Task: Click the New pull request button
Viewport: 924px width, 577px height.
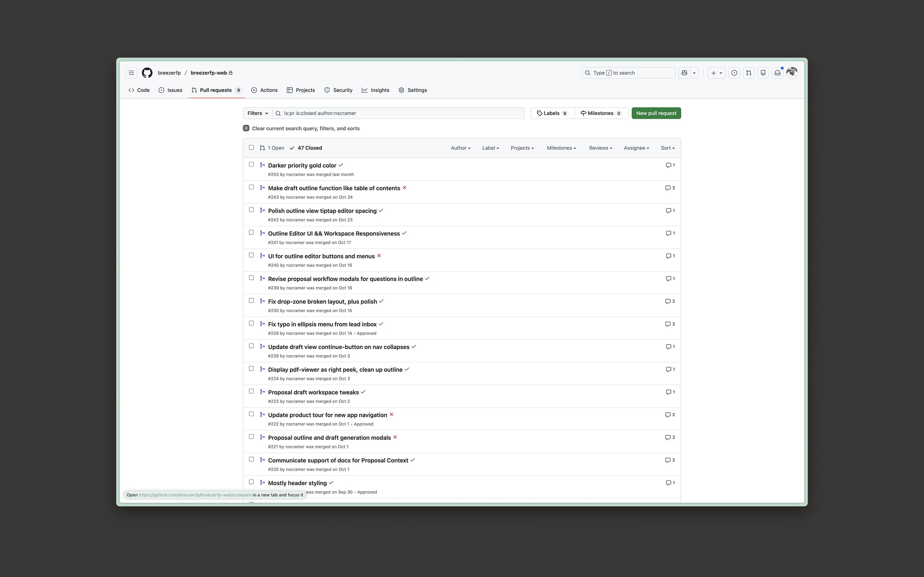Action: pos(656,113)
